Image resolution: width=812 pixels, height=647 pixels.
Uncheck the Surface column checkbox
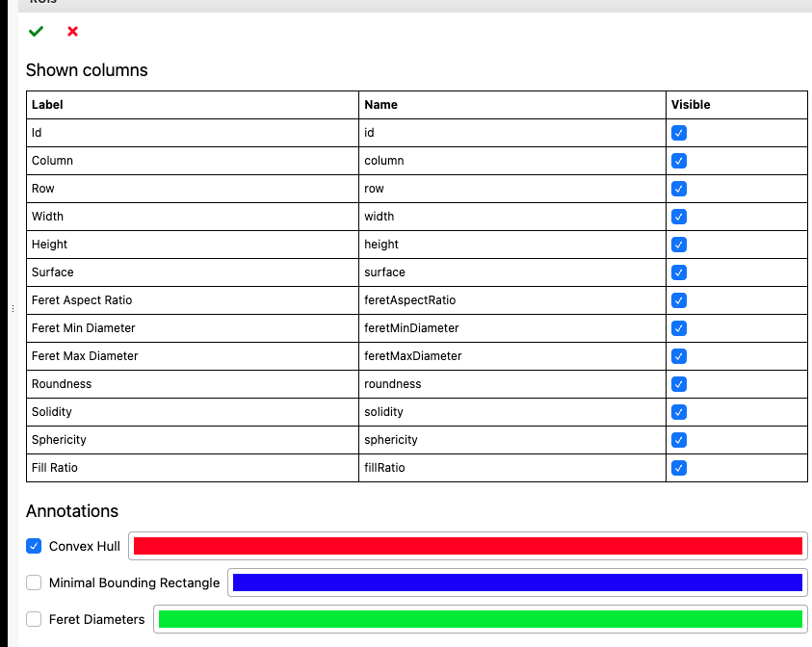(x=679, y=272)
